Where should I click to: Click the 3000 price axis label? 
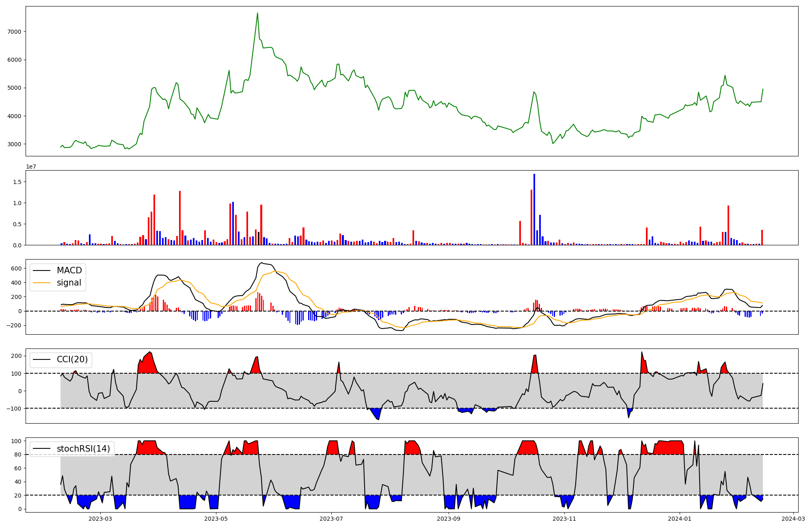pyautogui.click(x=14, y=144)
